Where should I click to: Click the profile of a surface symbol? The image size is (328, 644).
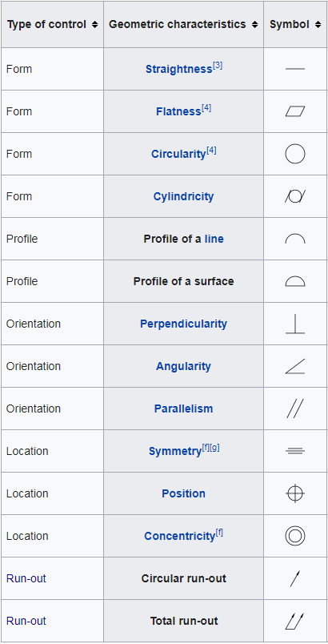pos(295,281)
